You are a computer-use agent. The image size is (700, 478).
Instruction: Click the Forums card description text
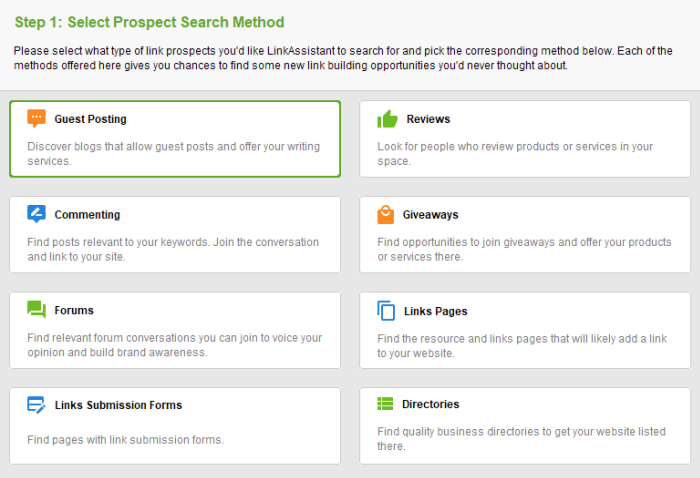pos(174,345)
